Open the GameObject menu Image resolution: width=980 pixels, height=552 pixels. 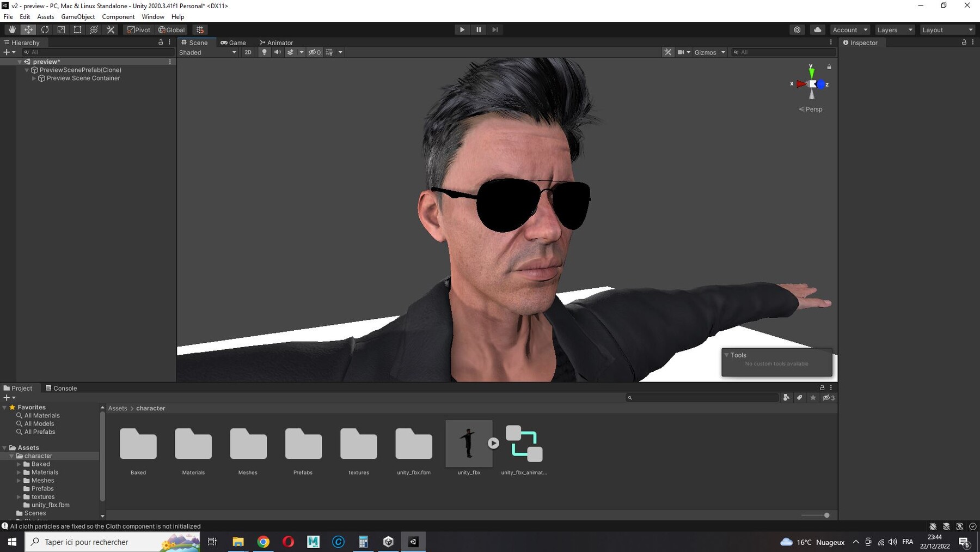(78, 16)
